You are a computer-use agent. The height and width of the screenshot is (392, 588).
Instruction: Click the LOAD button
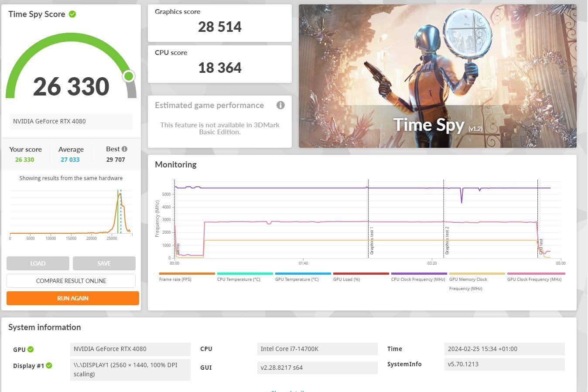pyautogui.click(x=38, y=263)
